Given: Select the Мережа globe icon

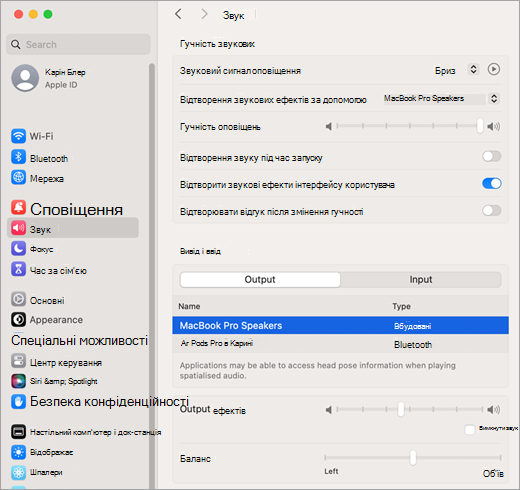Looking at the screenshot, I should (18, 178).
